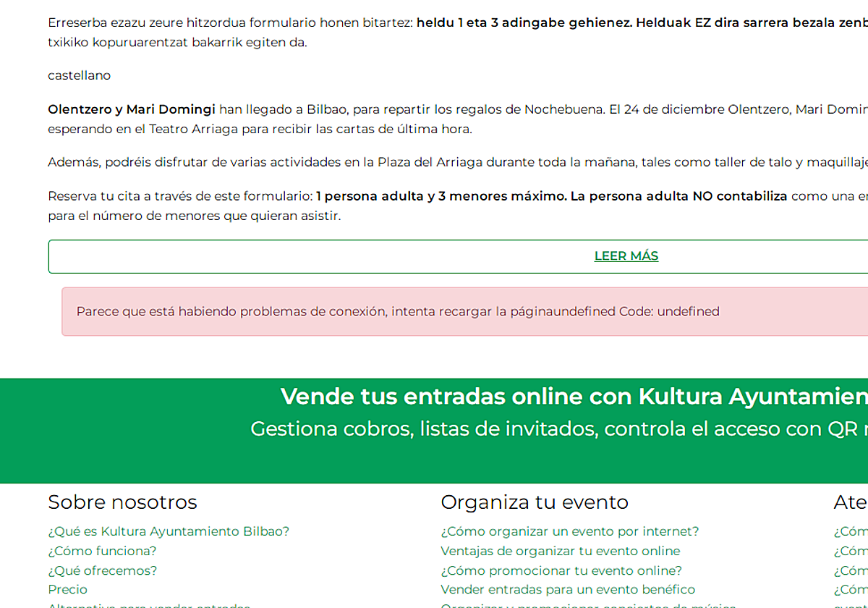Click "Vender entradas para un evento benéfico"
The image size is (868, 608).
pos(567,588)
